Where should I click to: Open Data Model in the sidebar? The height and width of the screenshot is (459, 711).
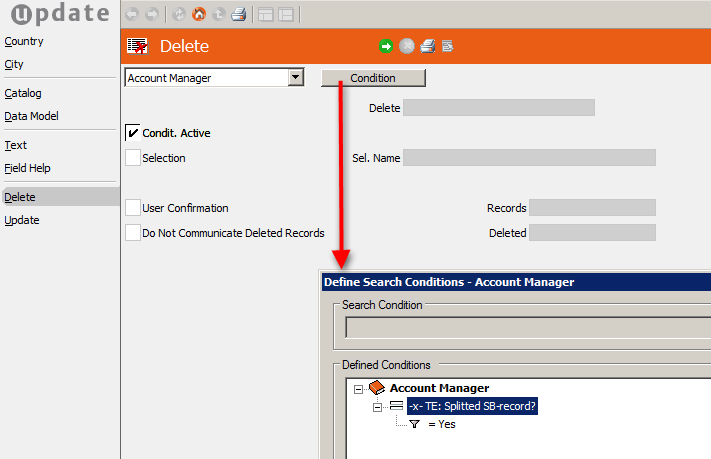click(x=31, y=116)
